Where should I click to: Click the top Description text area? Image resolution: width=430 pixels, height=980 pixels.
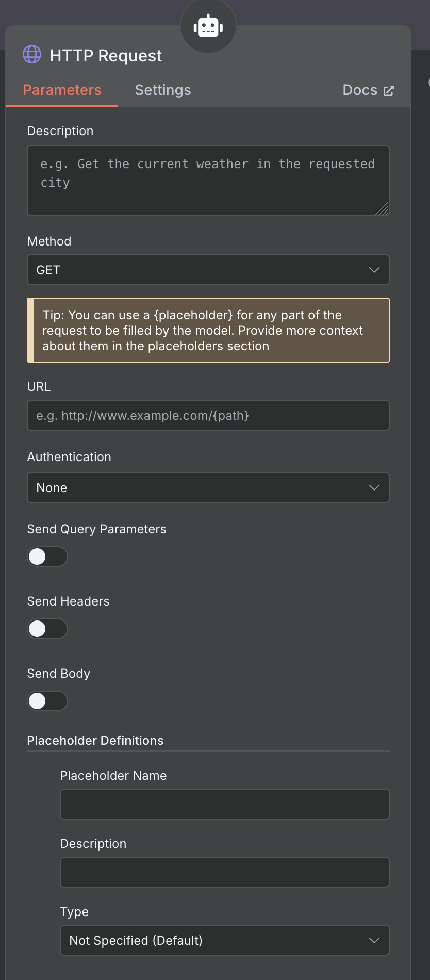pyautogui.click(x=208, y=181)
